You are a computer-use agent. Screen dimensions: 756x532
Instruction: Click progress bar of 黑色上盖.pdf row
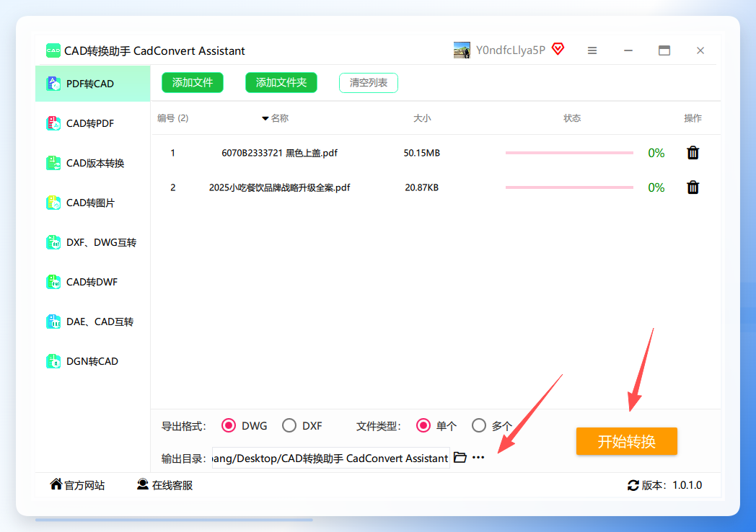(569, 153)
